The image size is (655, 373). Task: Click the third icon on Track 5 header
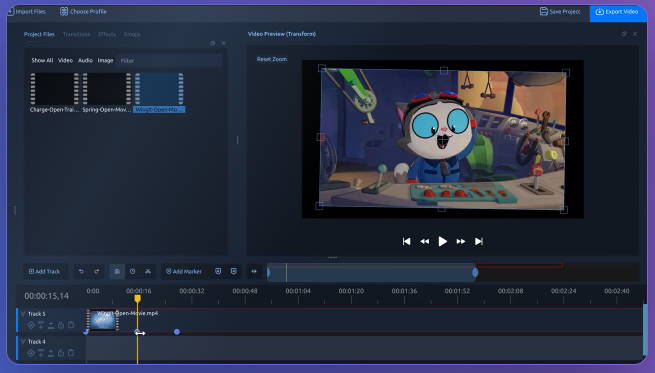point(51,325)
